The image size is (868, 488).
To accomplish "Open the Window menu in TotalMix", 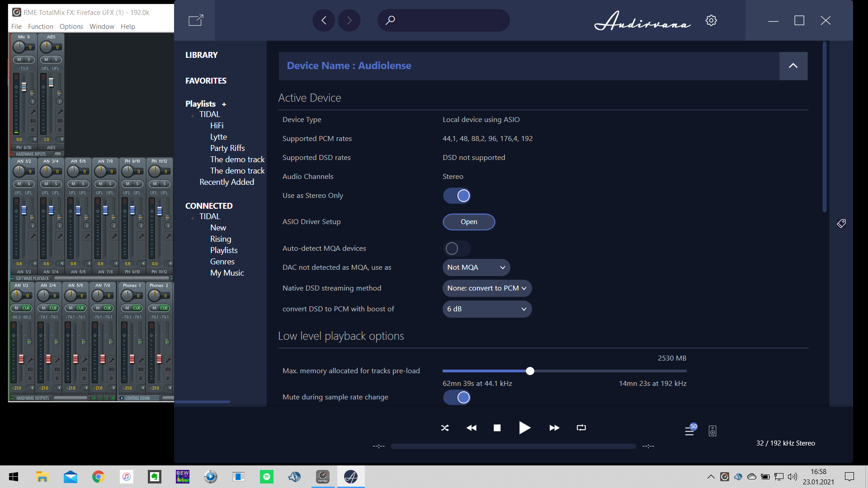I will coord(102,27).
